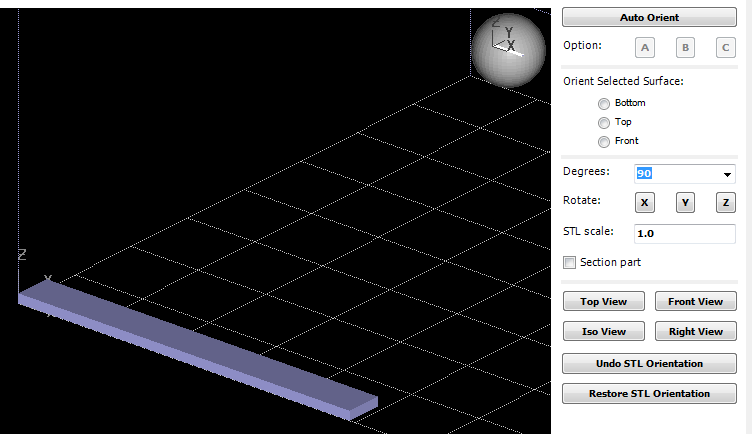Switch to Top View
Image resolution: width=752 pixels, height=434 pixels.
(x=603, y=301)
